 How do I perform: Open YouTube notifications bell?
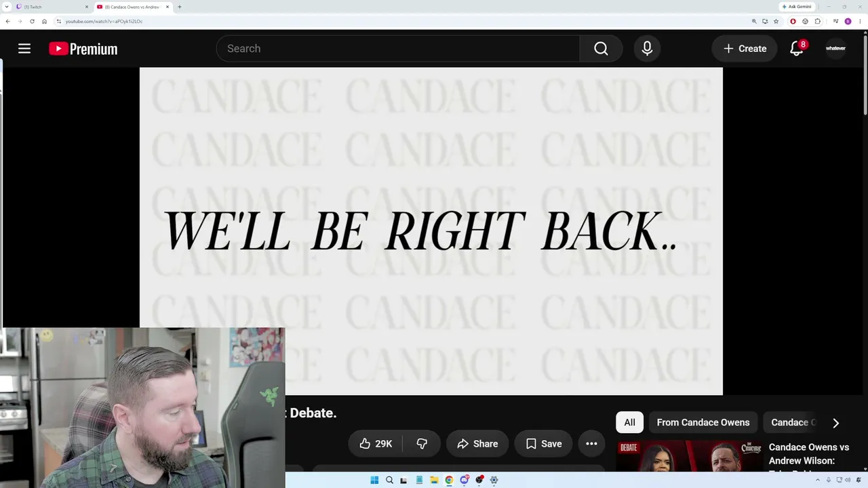[x=797, y=49]
